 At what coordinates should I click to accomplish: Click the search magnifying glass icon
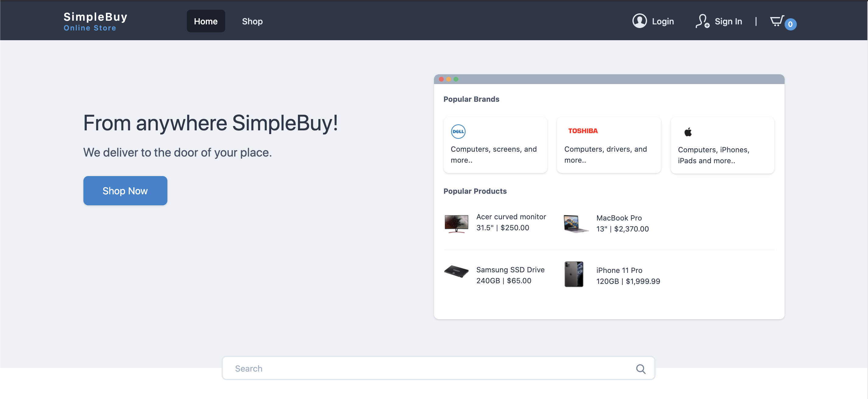pos(641,369)
